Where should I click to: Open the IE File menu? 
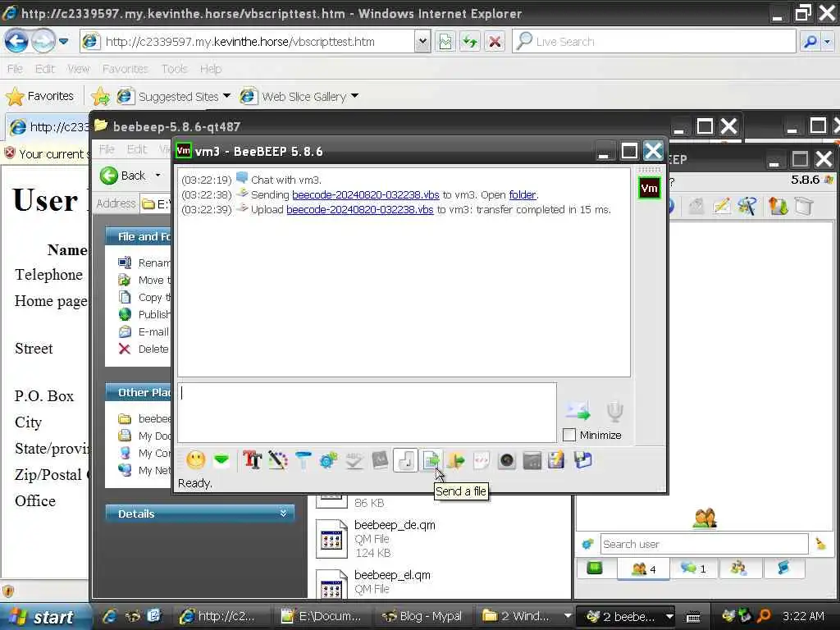coord(15,69)
